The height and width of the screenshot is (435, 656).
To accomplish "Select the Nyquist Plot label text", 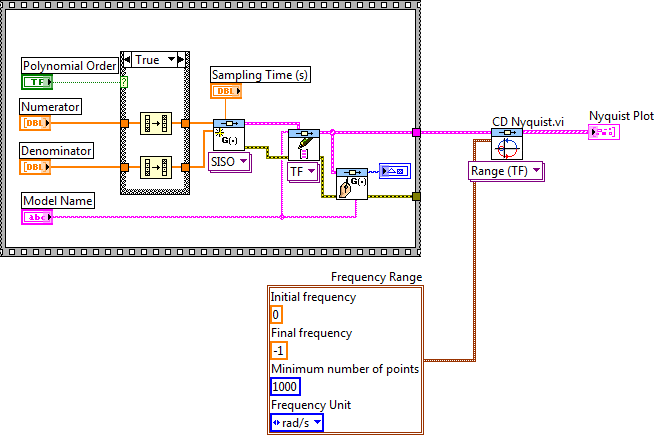I will 621,116.
